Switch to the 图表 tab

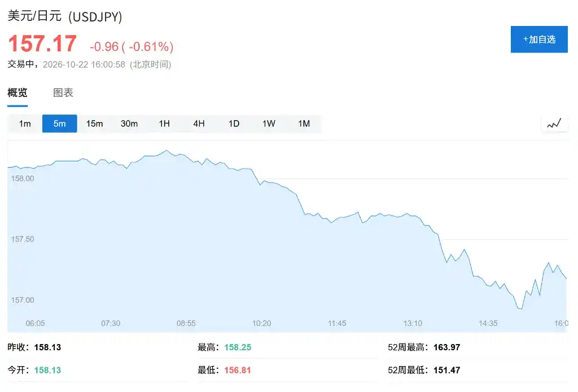point(63,93)
